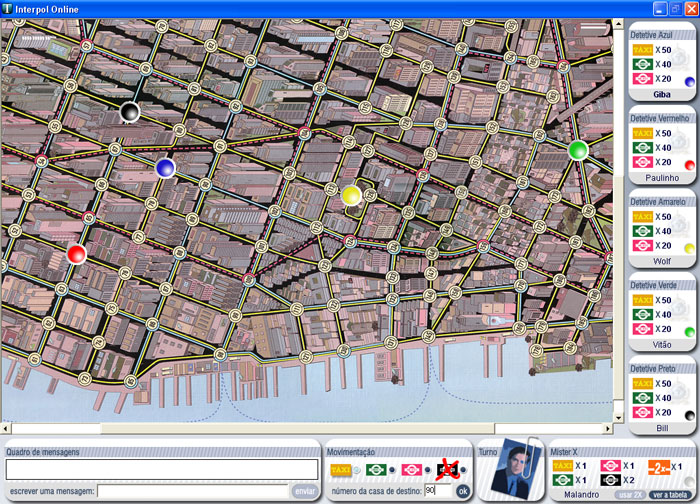Click the map's vertical scrollbar down arrow
This screenshot has height=504, width=700.
pos(619,416)
